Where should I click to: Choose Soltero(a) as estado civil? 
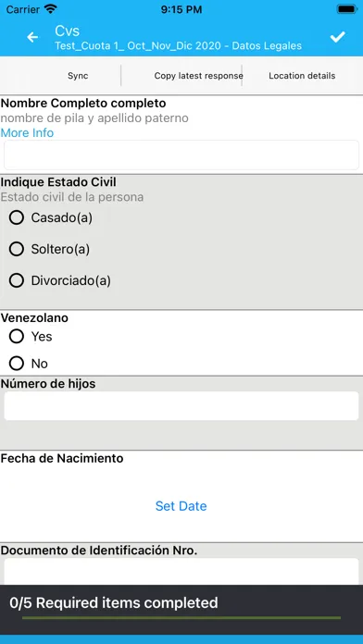tap(49, 249)
